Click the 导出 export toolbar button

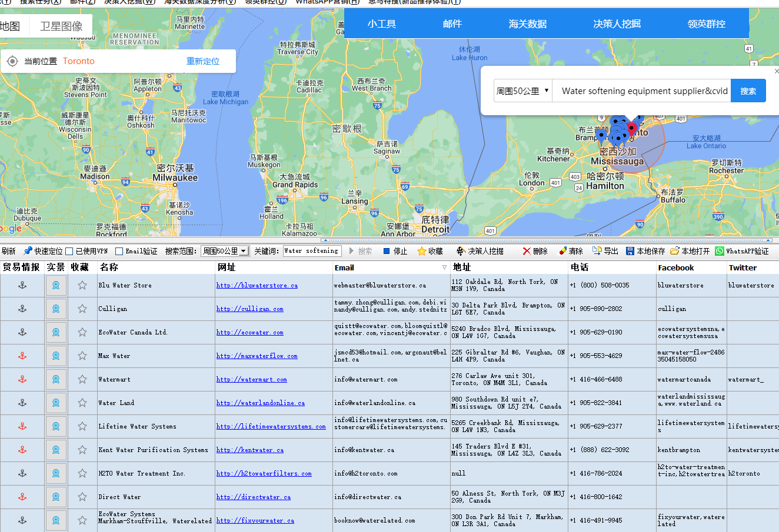click(605, 251)
